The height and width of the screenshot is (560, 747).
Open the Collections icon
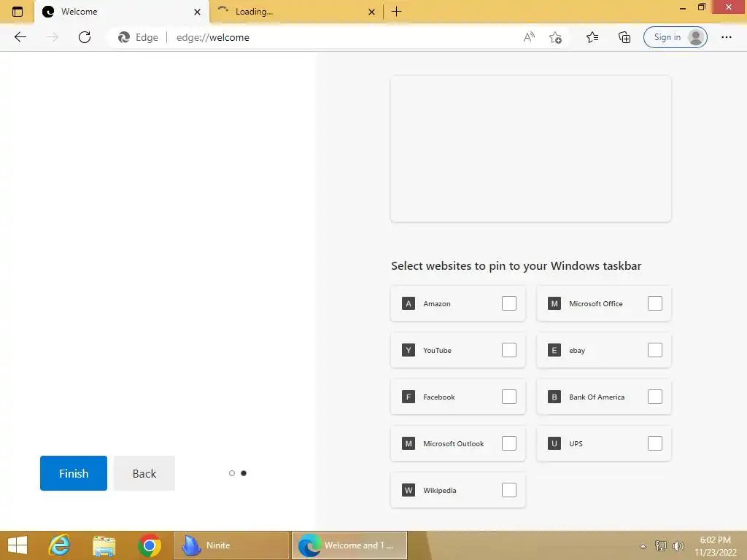pos(624,37)
